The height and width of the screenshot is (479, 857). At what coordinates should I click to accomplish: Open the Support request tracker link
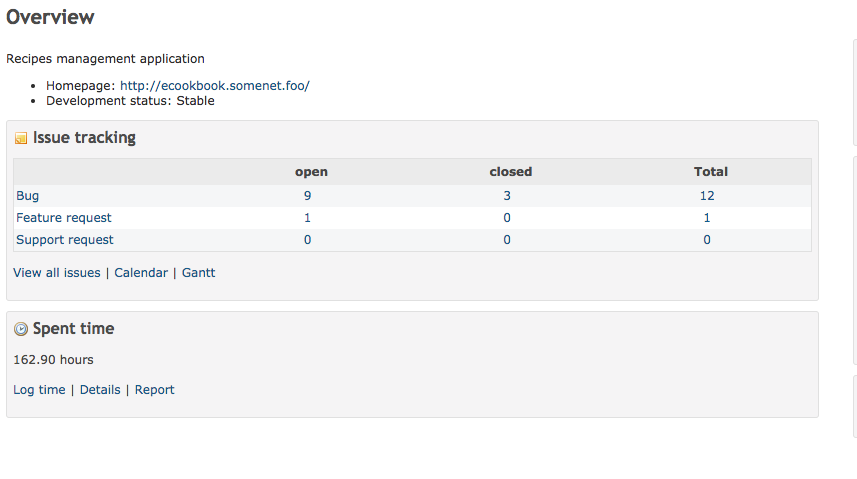click(64, 240)
